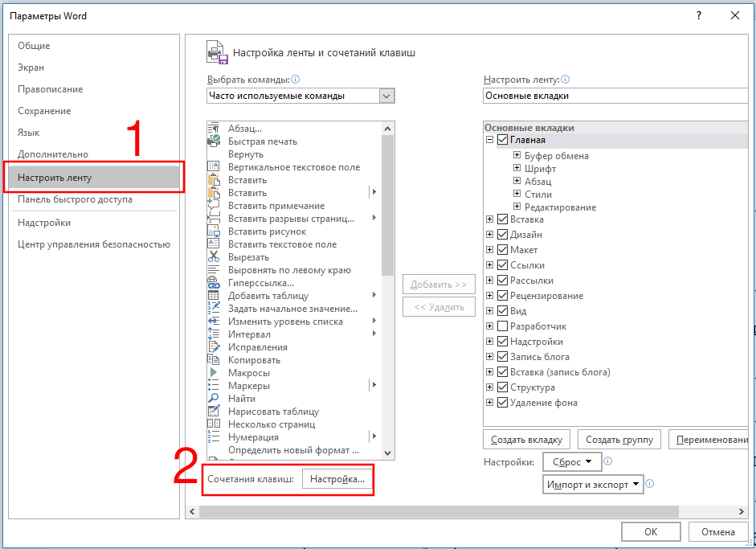Toggle the Рецензирование checkbox
The width and height of the screenshot is (756, 549).
point(502,296)
